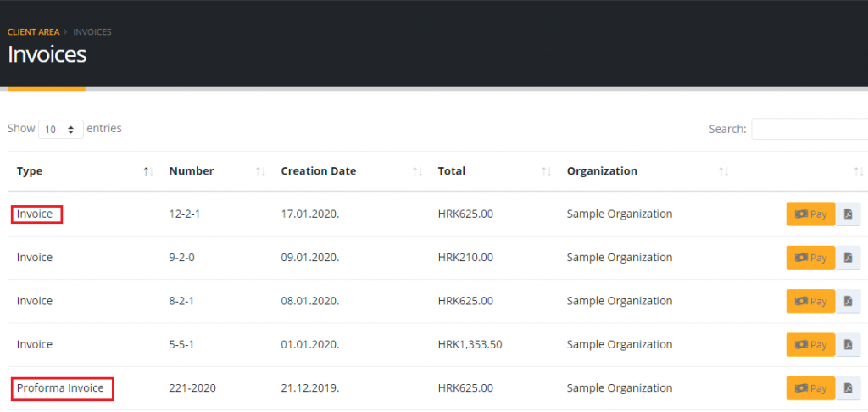Download PDF for invoice 9-2-0

point(849,258)
